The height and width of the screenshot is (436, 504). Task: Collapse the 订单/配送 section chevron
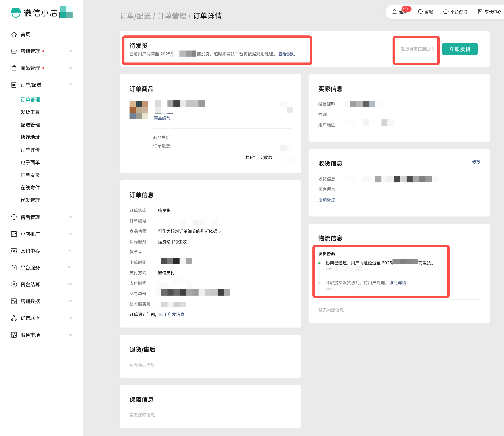(x=70, y=84)
